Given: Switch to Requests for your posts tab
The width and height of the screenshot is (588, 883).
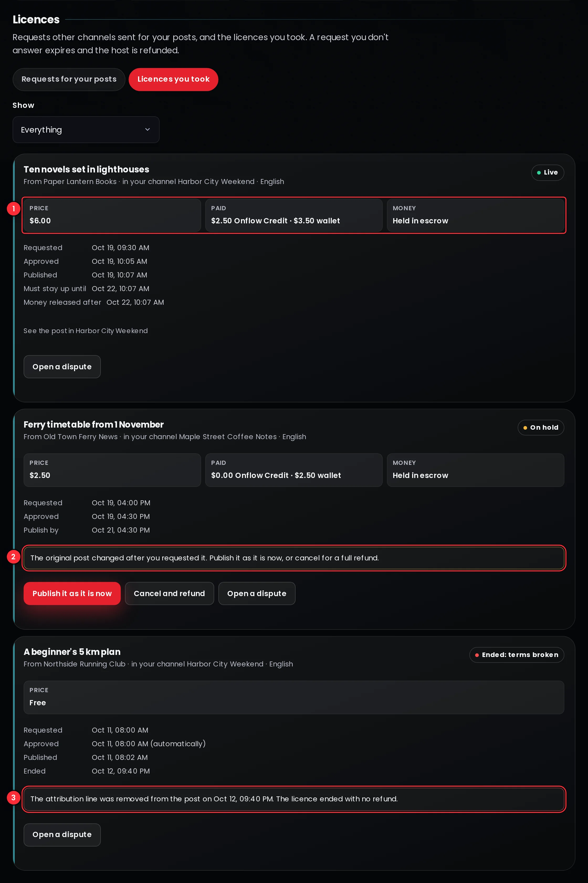Looking at the screenshot, I should pyautogui.click(x=69, y=79).
